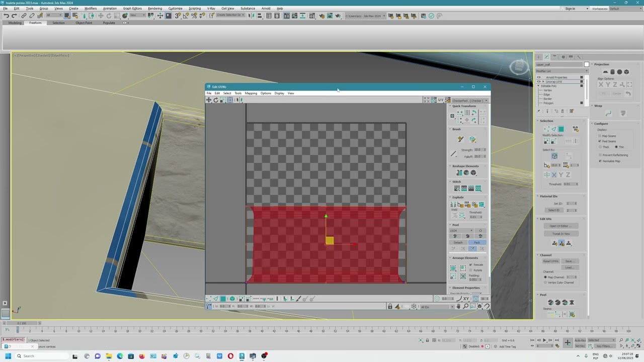Click the Detach button in Peel rollout
644x362 pixels.
(458, 243)
